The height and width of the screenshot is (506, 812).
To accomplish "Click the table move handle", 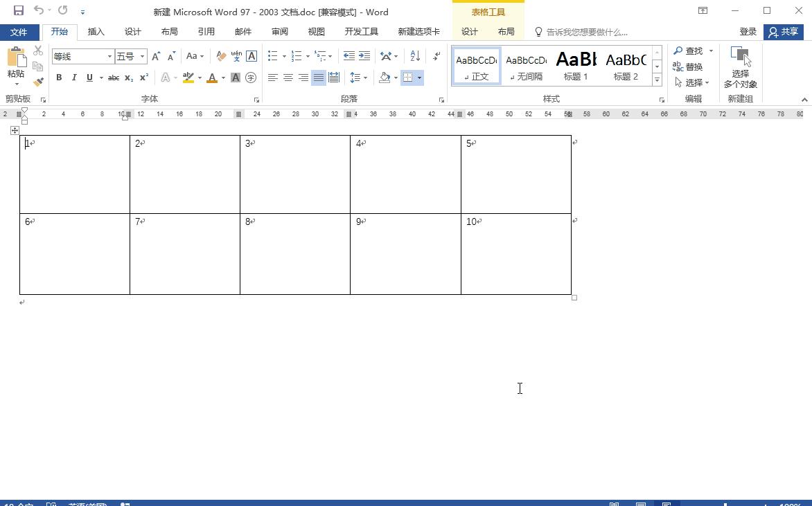I will [x=15, y=130].
